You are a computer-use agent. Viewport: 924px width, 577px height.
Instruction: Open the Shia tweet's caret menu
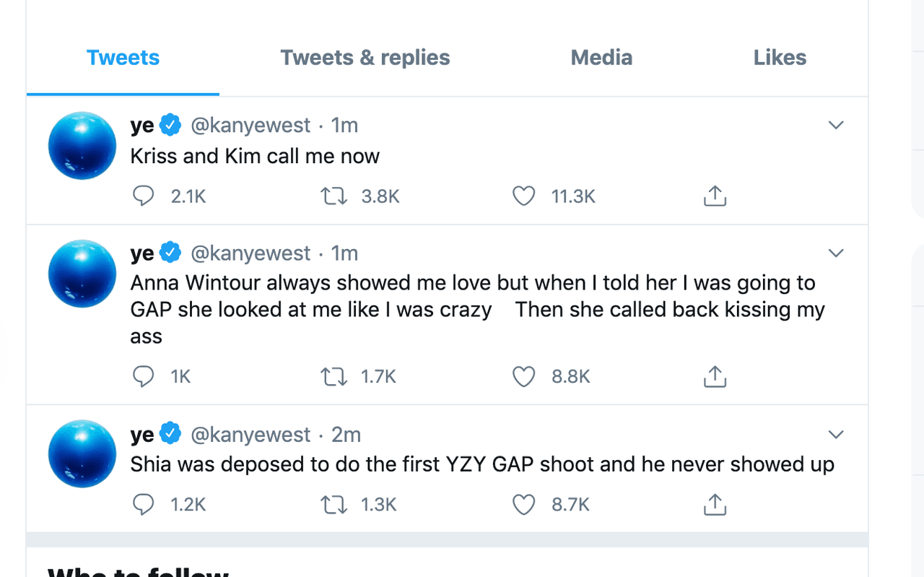[836, 434]
